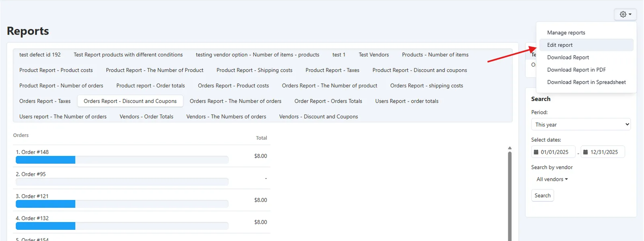Open the gear settings menu
The image size is (644, 241).
click(x=625, y=14)
